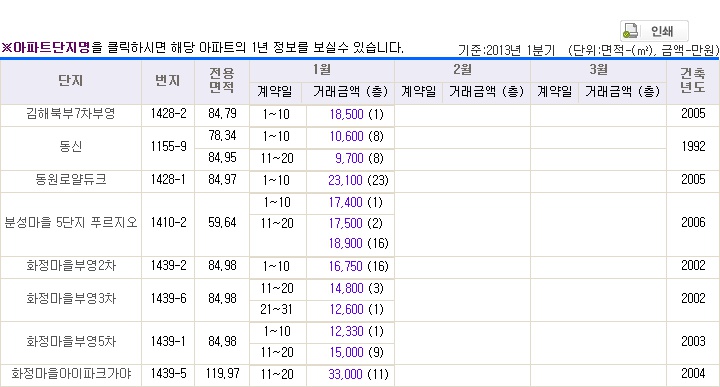Click lot number 1439-6
720x387 pixels.
pos(169,299)
